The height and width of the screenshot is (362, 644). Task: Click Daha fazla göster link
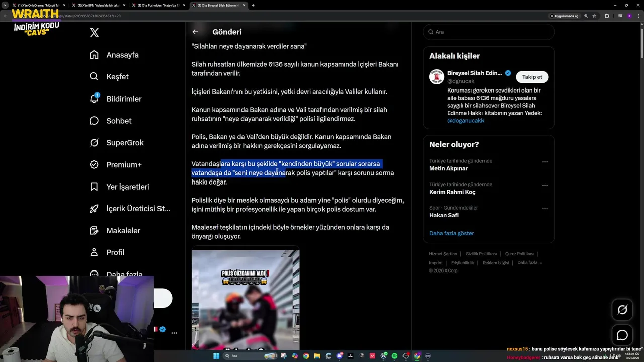pos(452,233)
